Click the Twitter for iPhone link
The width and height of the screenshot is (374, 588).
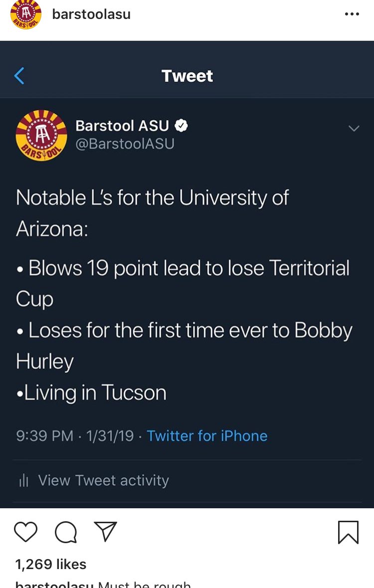tap(206, 436)
